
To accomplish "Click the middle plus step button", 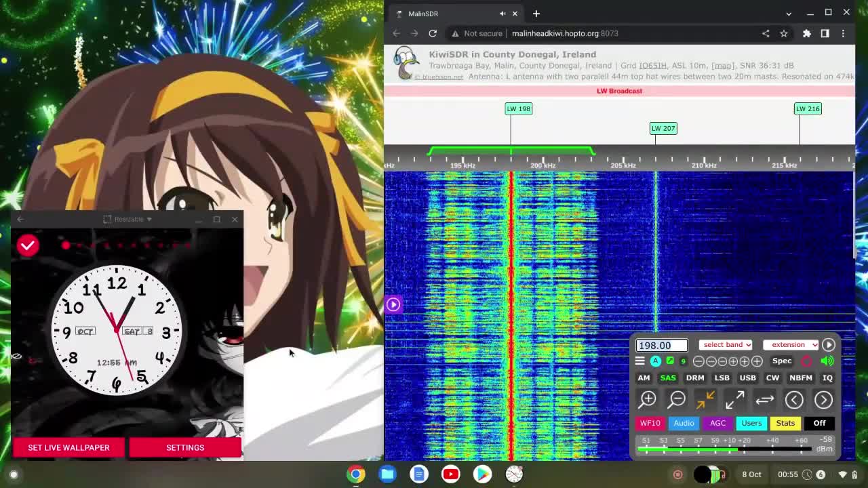I will coord(745,361).
